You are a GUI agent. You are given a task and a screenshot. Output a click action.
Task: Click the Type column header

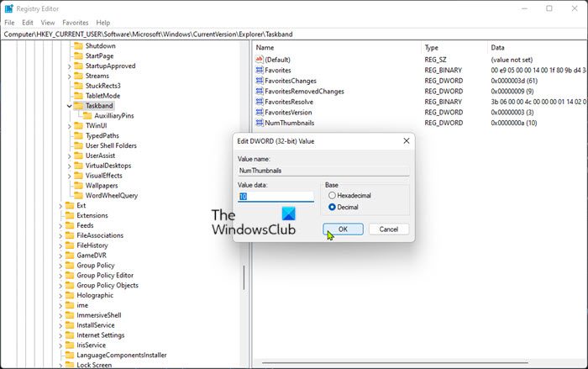[x=454, y=48]
